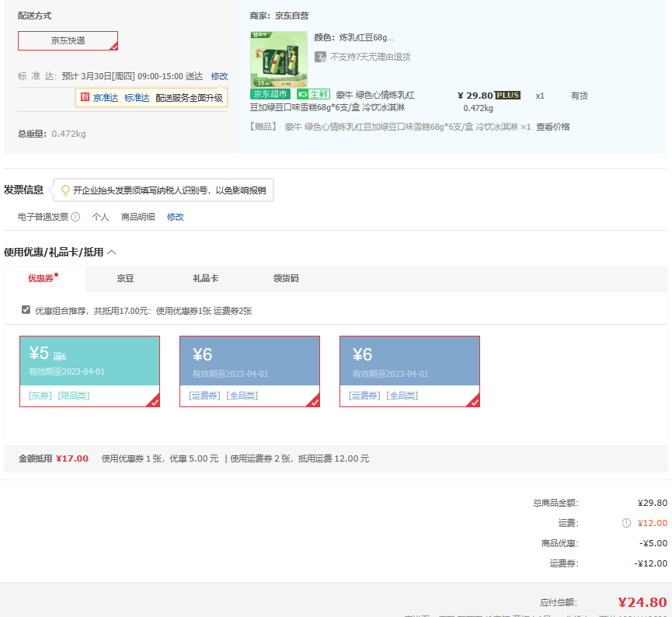Click the 金额抵用 ¥17.00 value
The width and height of the screenshot is (672, 617).
click(x=72, y=458)
